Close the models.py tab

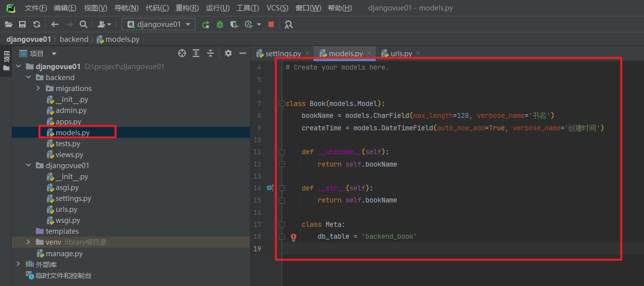(369, 53)
